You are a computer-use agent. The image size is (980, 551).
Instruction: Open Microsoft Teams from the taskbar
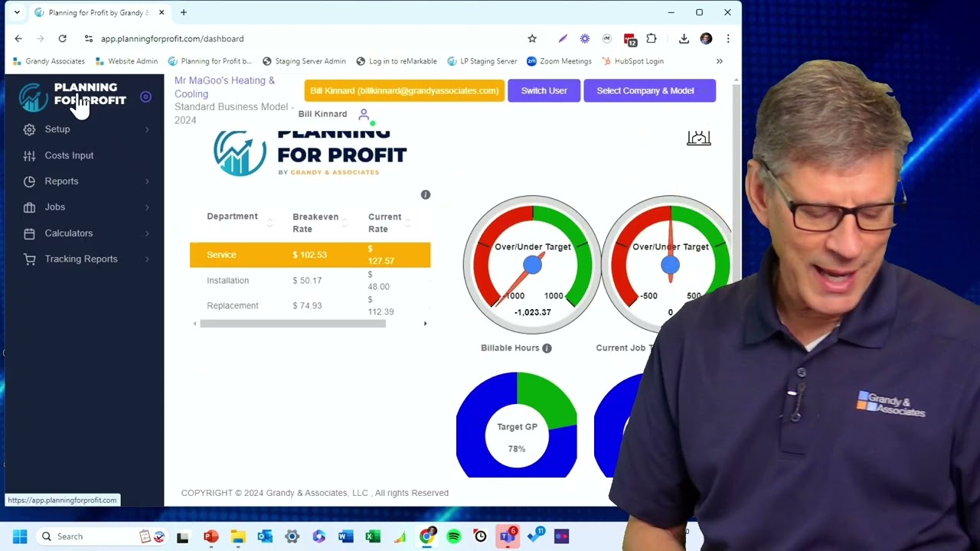pyautogui.click(x=507, y=536)
